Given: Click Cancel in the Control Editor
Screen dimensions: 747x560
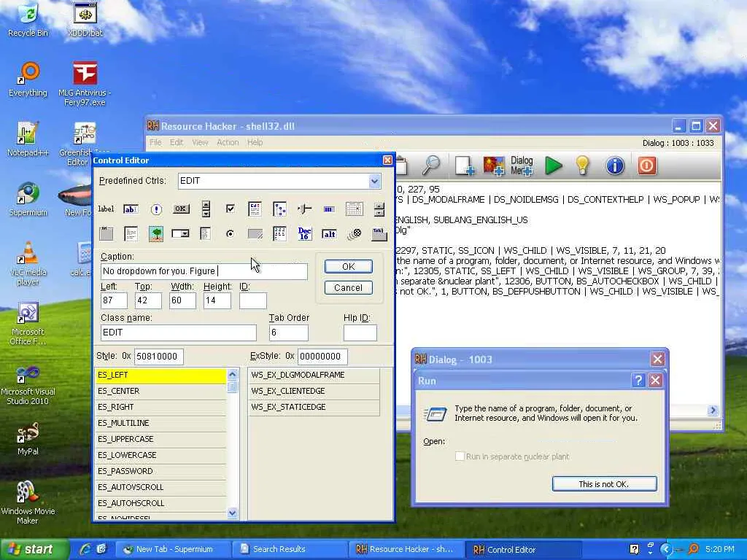Looking at the screenshot, I should 348,287.
